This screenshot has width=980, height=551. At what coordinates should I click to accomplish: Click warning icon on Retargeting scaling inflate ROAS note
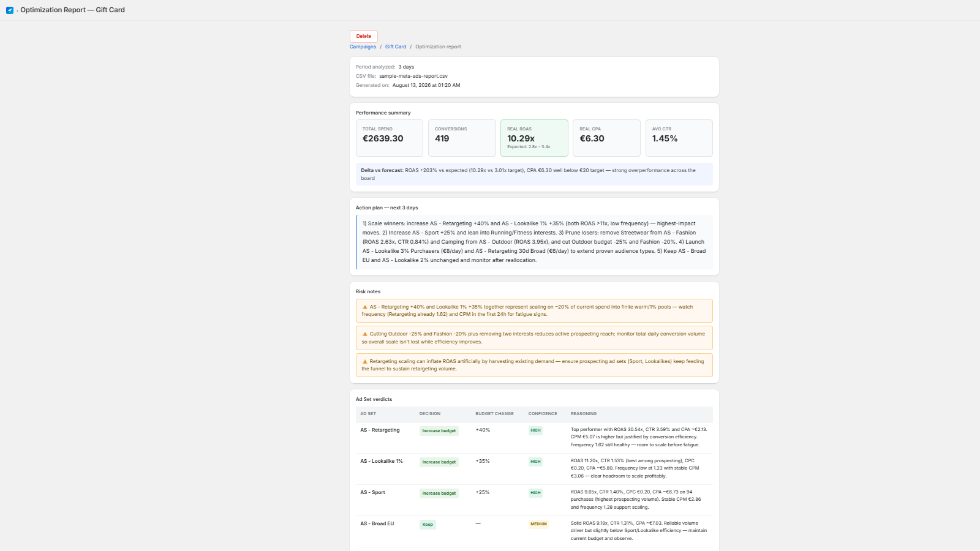[x=365, y=362]
